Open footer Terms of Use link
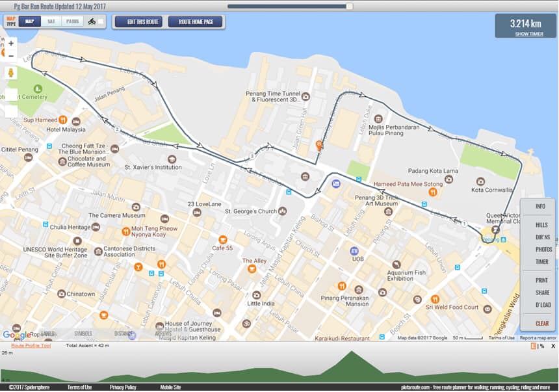The image size is (559, 392). (79, 387)
